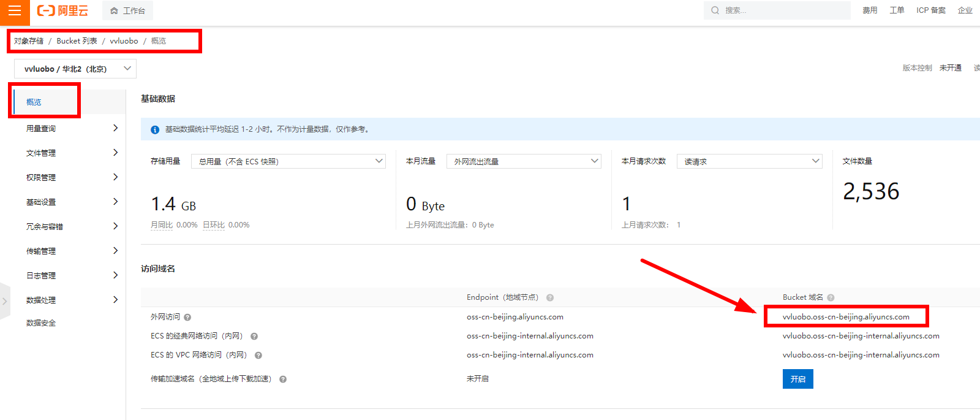The height and width of the screenshot is (420, 980).
Task: Click the 基础数据 section heading
Action: [158, 99]
